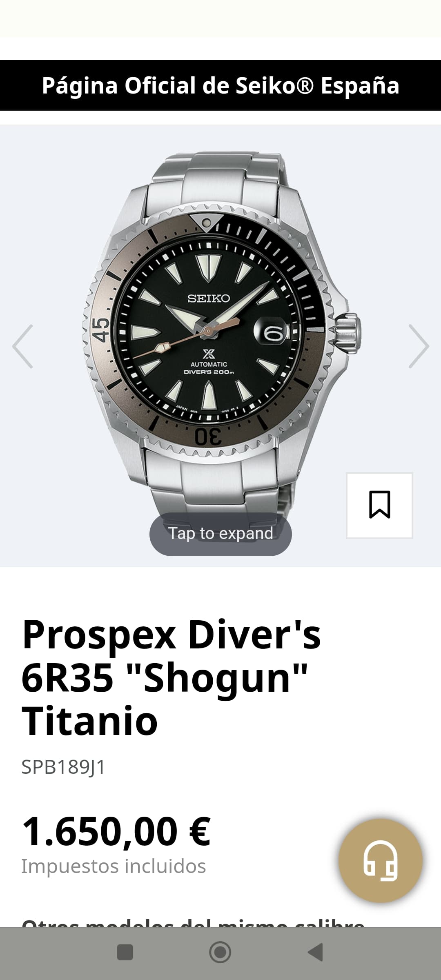Select the Prospex Diver's Shogun Titanio title
The image size is (441, 980).
click(x=171, y=678)
